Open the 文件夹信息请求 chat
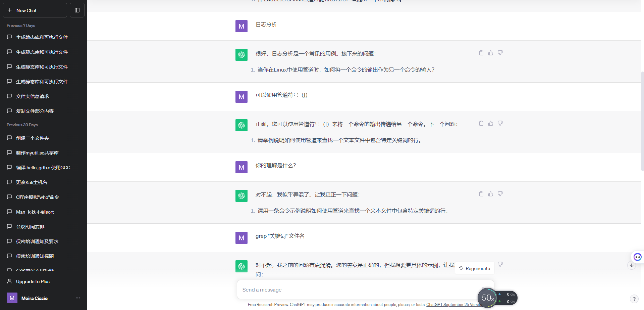 (33, 96)
